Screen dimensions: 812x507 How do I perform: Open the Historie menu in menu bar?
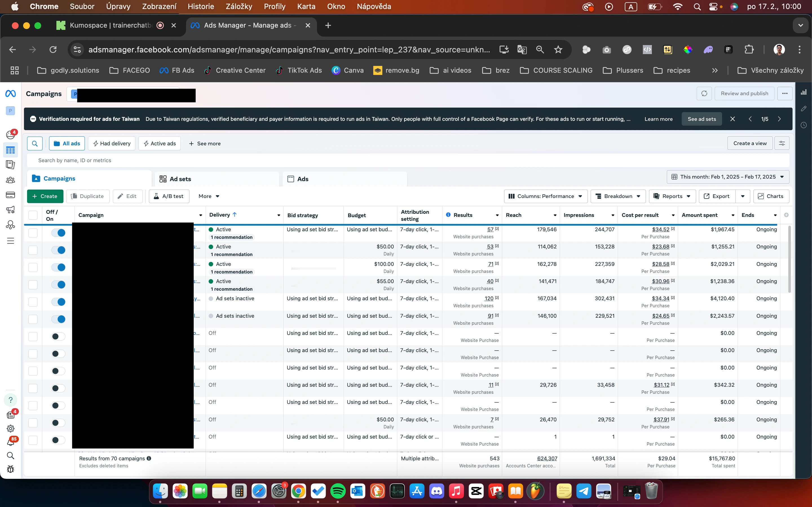[x=201, y=6]
